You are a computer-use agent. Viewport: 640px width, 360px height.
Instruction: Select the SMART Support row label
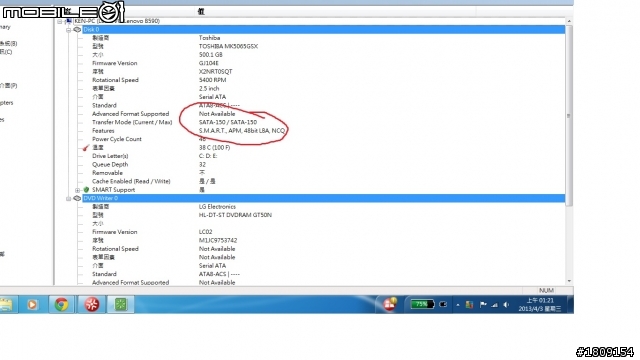point(113,190)
